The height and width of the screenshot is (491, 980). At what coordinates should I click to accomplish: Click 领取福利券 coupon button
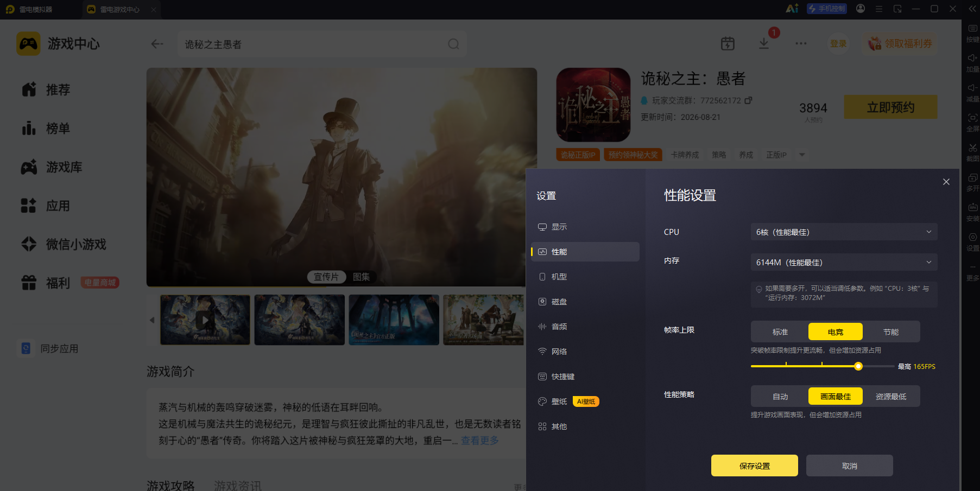pos(900,43)
